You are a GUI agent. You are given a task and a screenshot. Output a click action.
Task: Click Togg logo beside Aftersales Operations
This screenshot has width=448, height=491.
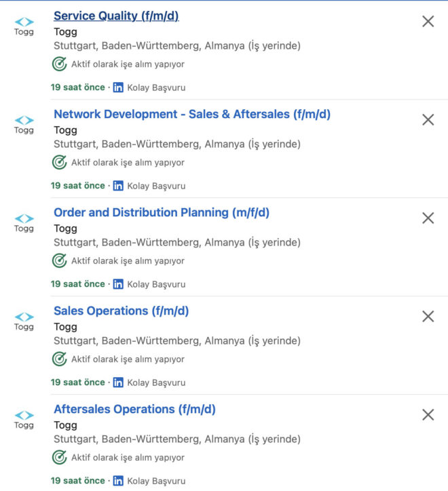[24, 420]
